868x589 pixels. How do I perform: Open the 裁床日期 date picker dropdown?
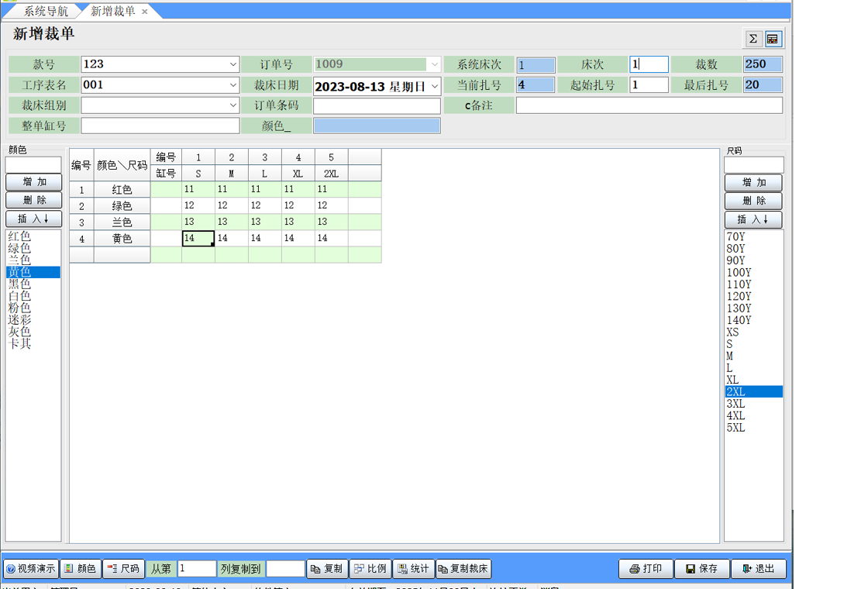coord(434,86)
